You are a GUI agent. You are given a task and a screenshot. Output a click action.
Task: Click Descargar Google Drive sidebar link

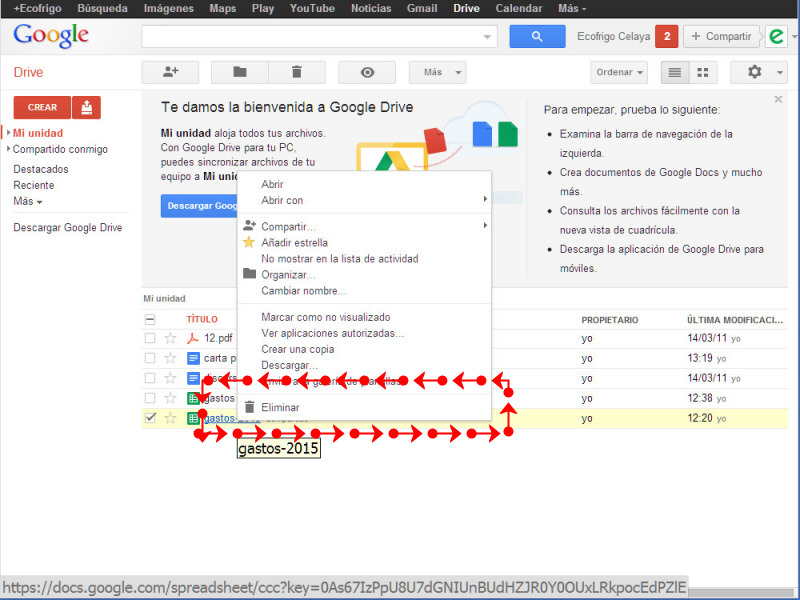tap(68, 228)
